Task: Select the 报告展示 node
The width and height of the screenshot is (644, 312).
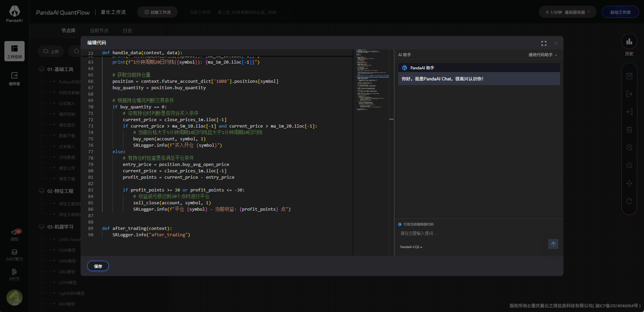Action: pyautogui.click(x=67, y=125)
